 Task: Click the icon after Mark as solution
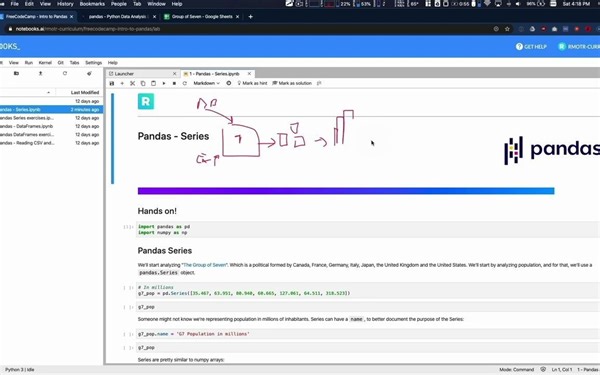tap(319, 83)
